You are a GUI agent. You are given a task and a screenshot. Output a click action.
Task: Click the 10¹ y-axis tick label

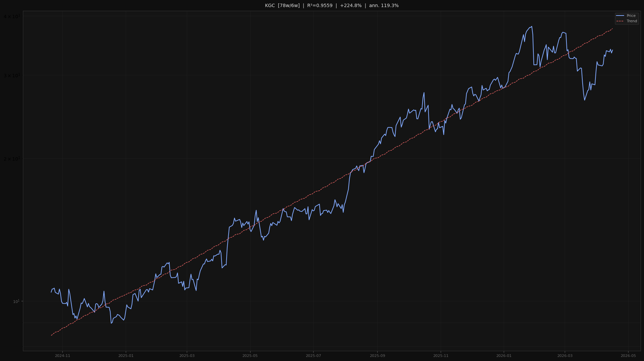(x=16, y=301)
